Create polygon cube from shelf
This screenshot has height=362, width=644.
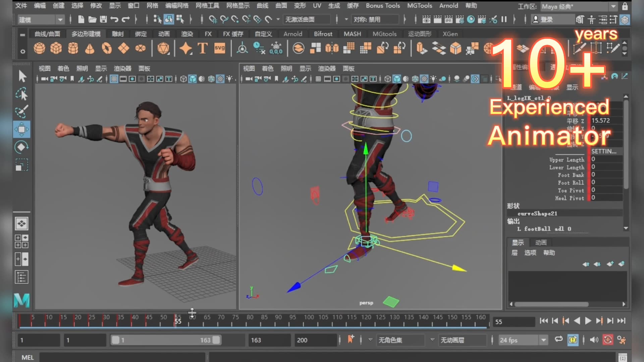(56, 49)
